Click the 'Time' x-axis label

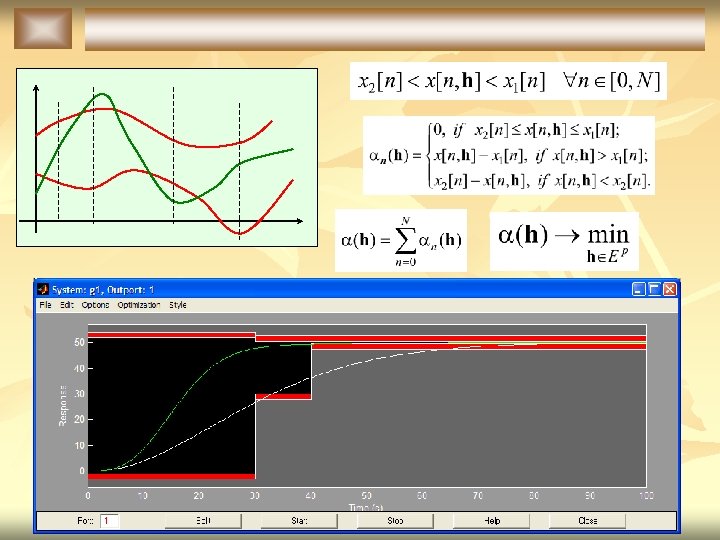[x=366, y=507]
